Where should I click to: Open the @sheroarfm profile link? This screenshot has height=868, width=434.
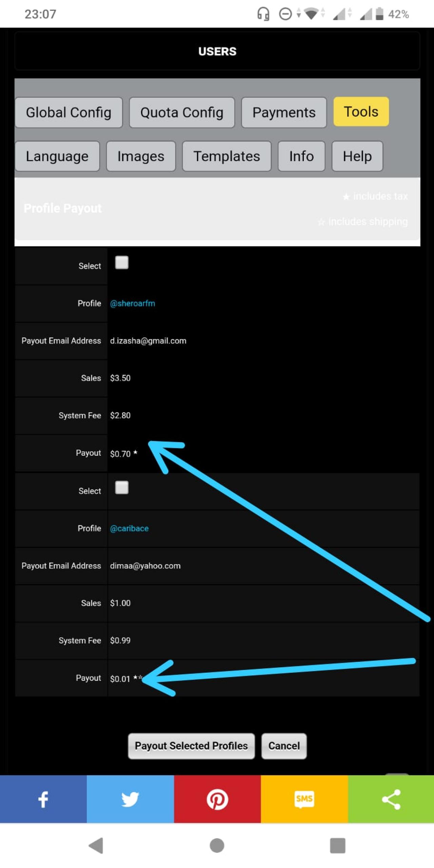(133, 303)
